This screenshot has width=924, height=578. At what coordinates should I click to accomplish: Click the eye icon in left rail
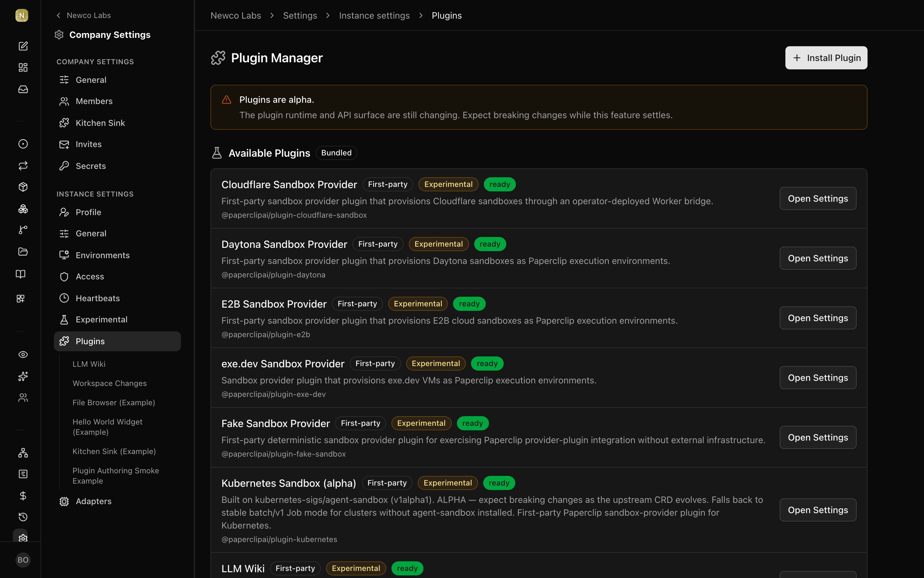pyautogui.click(x=23, y=355)
